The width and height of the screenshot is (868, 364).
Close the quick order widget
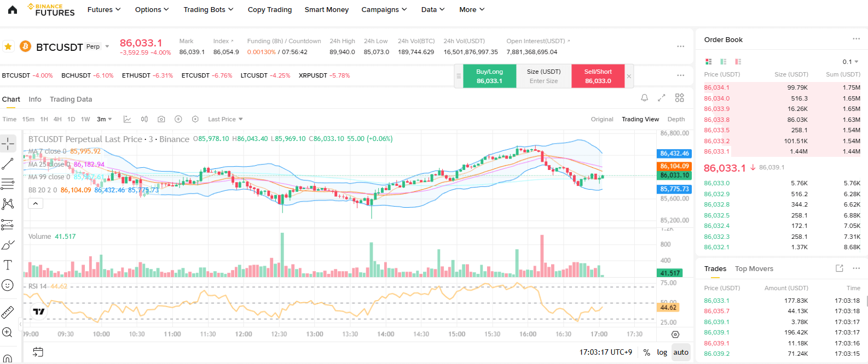pos(629,77)
